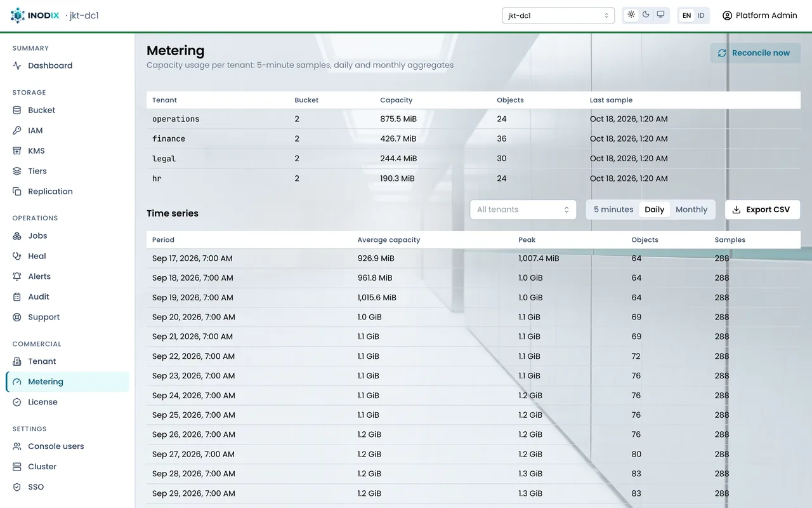Click the Audit clipboard icon

tap(17, 297)
